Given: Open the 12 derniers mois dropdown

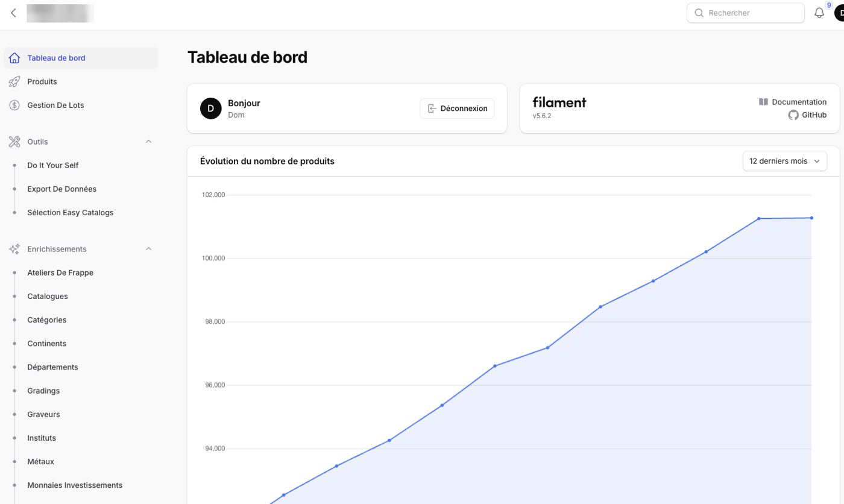Looking at the screenshot, I should tap(784, 161).
